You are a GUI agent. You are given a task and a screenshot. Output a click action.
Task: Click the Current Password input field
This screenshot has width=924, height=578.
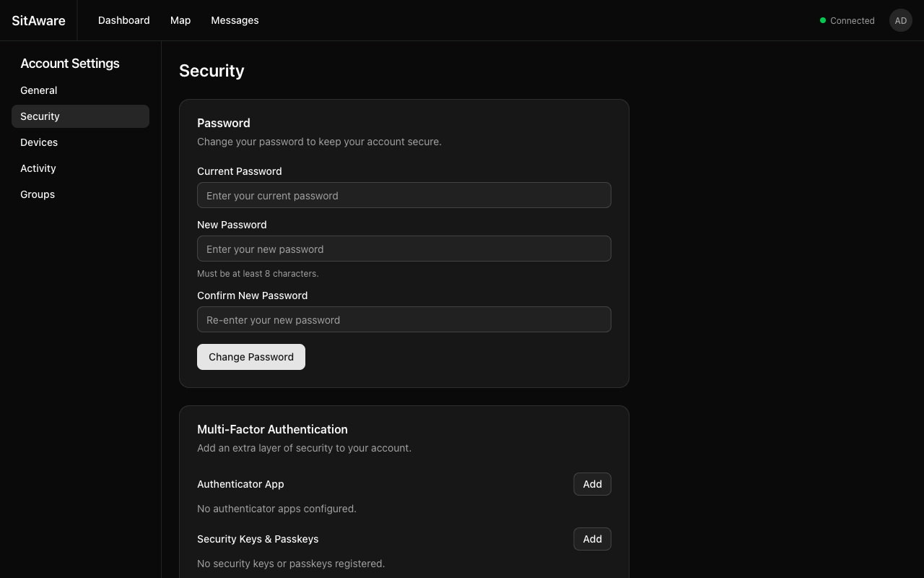[x=404, y=195]
